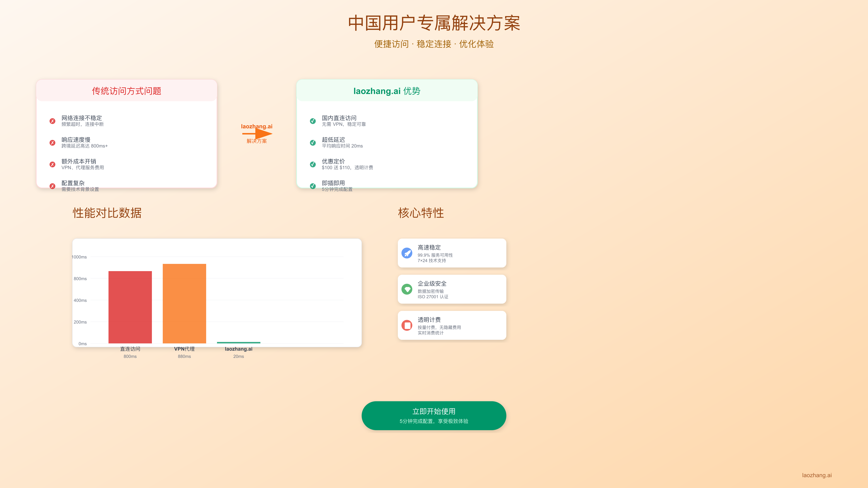Click the 20ms value under laozhang.ai
Screen dimensions: 868x488
(239, 356)
